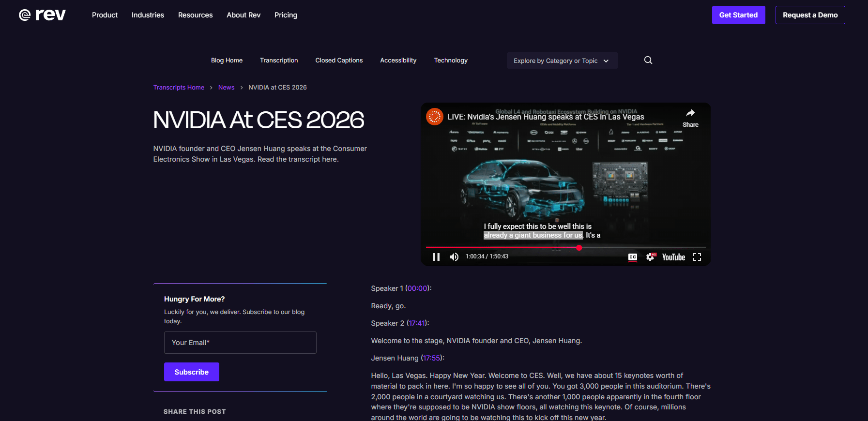The height and width of the screenshot is (421, 868).
Task: Click the Get Started button
Action: 738,15
